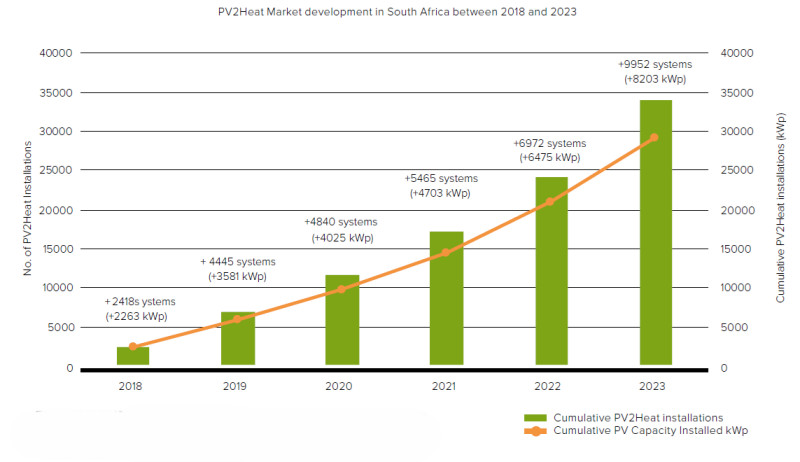Image resolution: width=800 pixels, height=462 pixels.
Task: Click the chart title text
Action: 399,11
